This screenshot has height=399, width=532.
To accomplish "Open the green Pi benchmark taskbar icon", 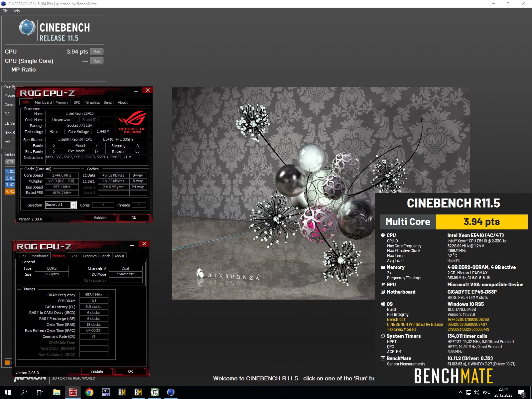I will [x=155, y=392].
